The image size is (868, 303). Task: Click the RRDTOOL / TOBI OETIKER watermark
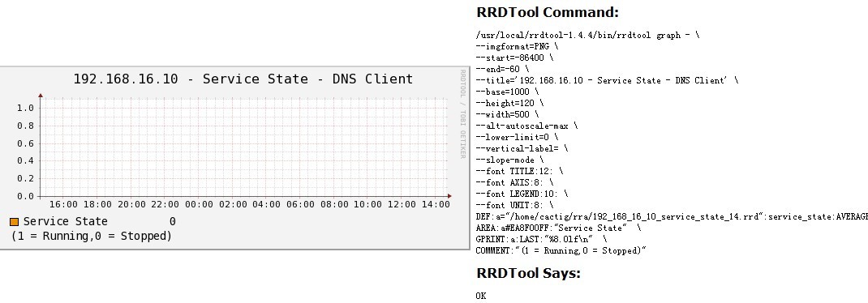463,114
